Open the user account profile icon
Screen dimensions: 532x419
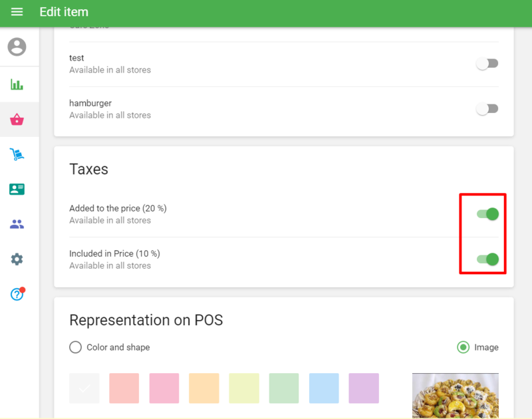click(x=17, y=47)
